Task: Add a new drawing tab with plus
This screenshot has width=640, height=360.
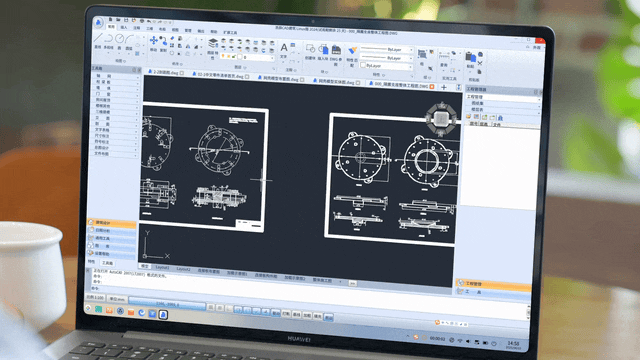Action: (x=444, y=87)
